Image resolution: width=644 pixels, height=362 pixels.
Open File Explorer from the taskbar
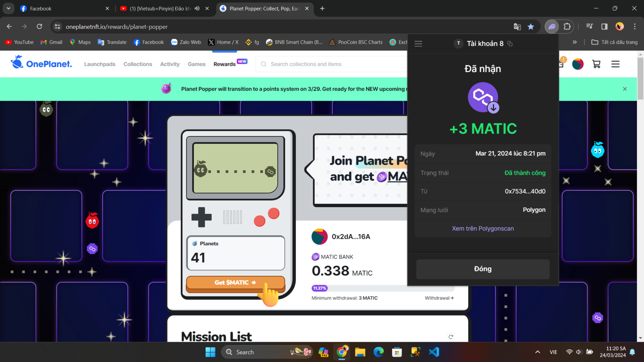click(360, 352)
